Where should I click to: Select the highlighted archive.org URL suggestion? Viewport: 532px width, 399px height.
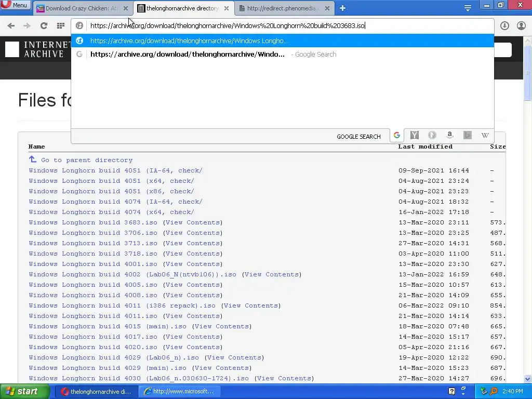coord(282,41)
